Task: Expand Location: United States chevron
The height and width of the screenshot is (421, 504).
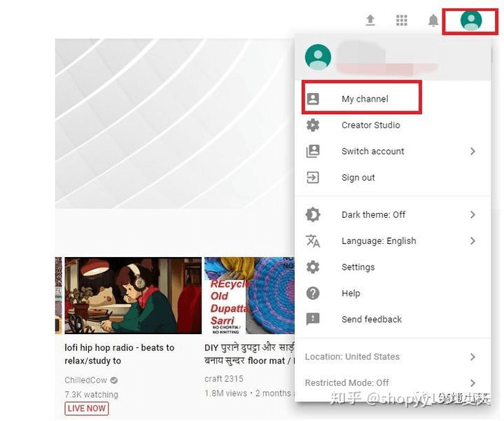Action: (472, 357)
